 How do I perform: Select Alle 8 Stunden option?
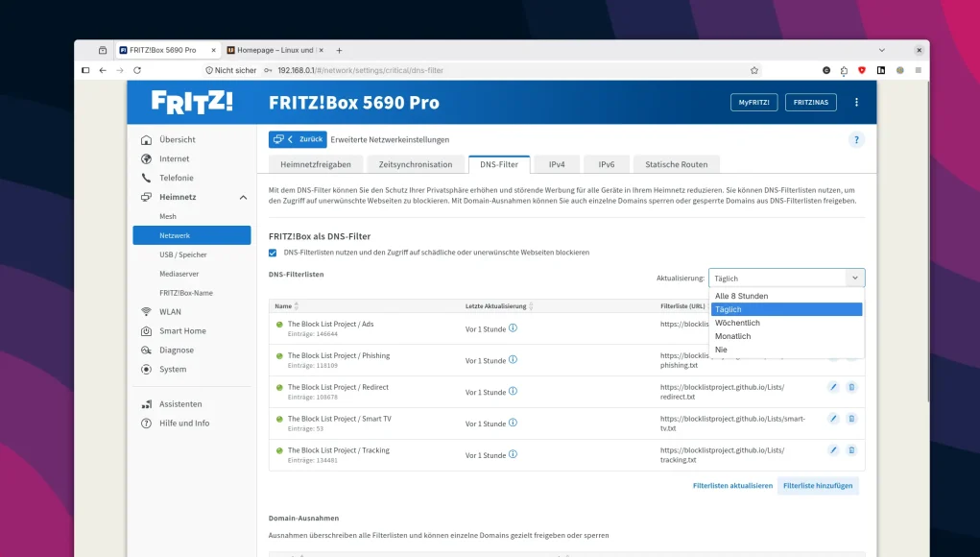pos(786,296)
